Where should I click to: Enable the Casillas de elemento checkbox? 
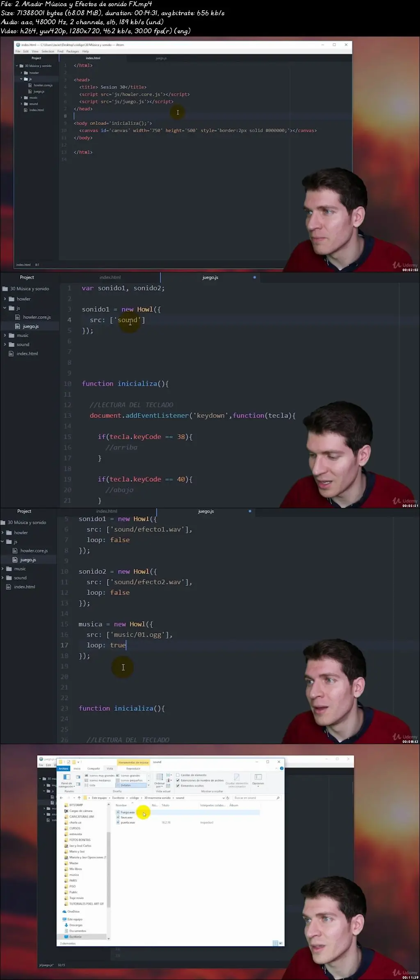click(x=178, y=775)
